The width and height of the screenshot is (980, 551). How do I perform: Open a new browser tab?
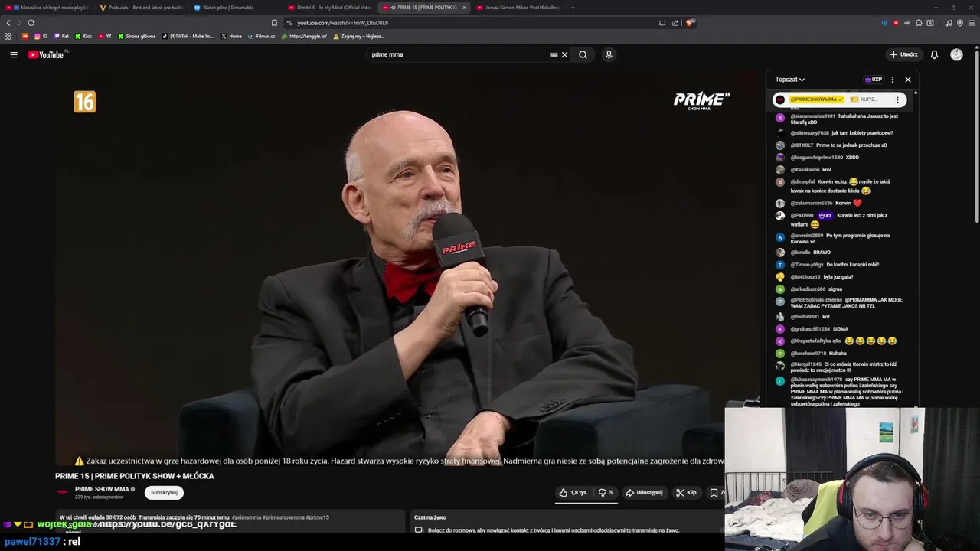coord(573,8)
